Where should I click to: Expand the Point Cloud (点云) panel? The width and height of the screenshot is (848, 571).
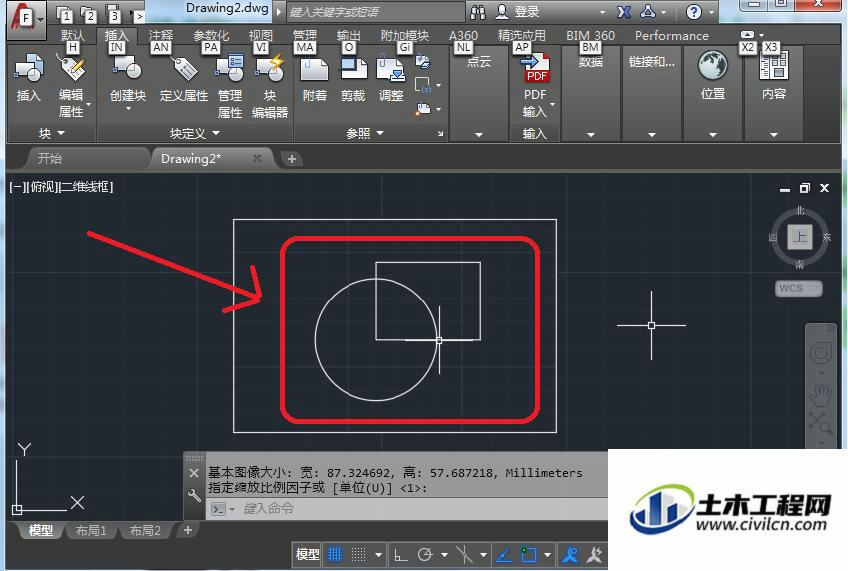479,134
